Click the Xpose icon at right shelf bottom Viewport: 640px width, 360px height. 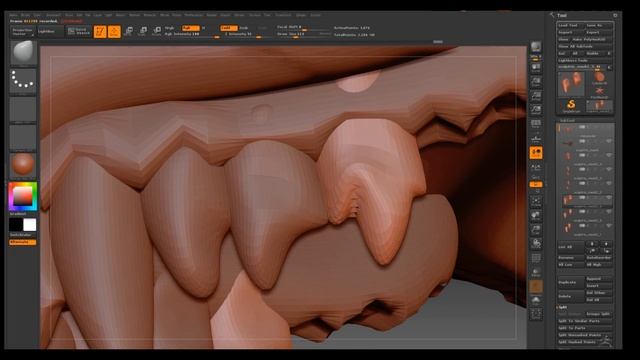(x=536, y=314)
